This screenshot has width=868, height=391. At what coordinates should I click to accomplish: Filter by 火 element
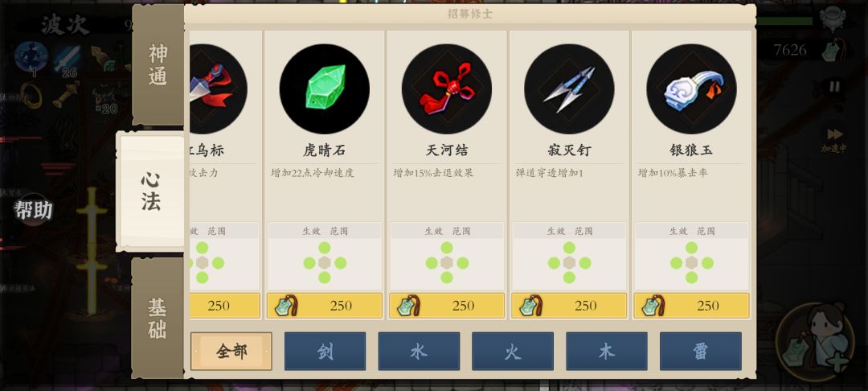click(x=513, y=351)
